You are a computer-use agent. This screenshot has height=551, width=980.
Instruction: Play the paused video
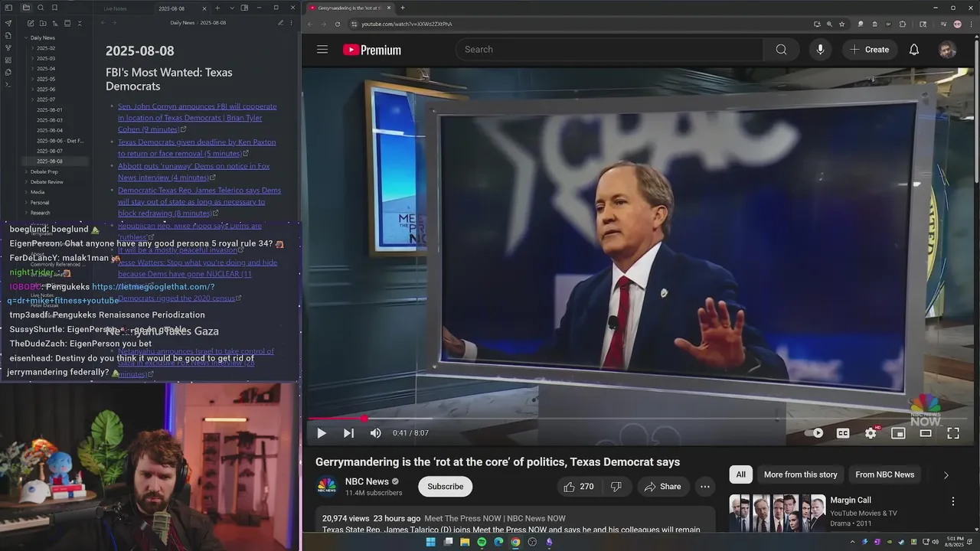[x=322, y=433]
